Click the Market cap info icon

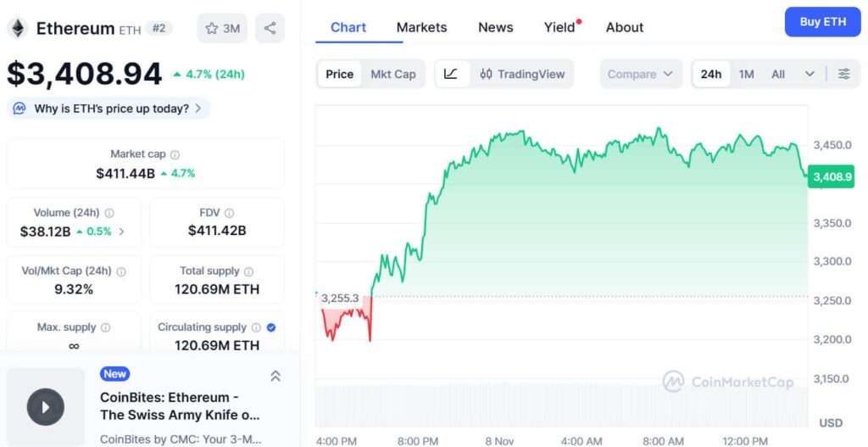coord(175,155)
